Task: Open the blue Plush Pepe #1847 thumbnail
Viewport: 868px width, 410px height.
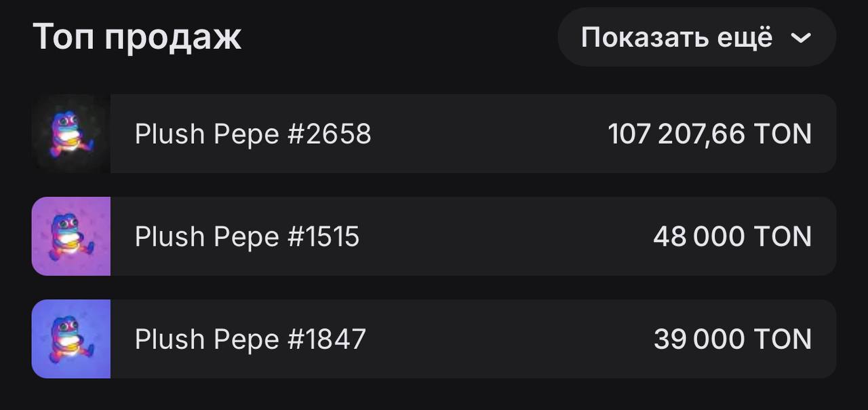Action: point(71,339)
